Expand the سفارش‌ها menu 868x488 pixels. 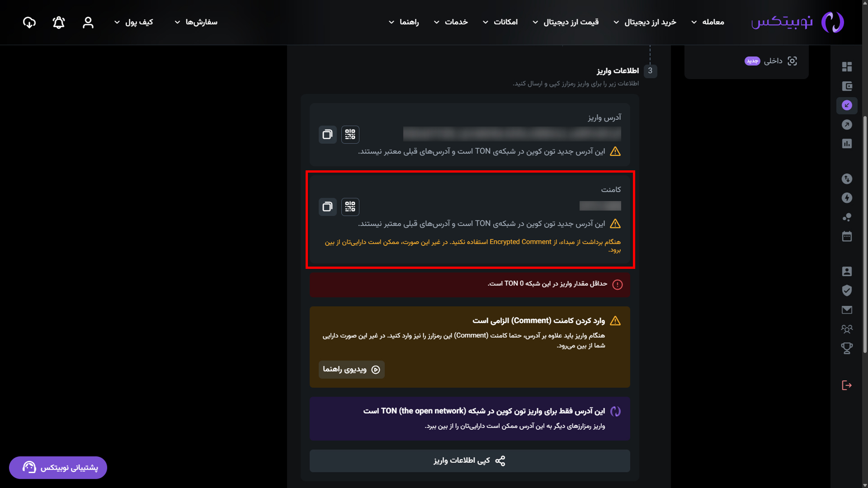196,22
